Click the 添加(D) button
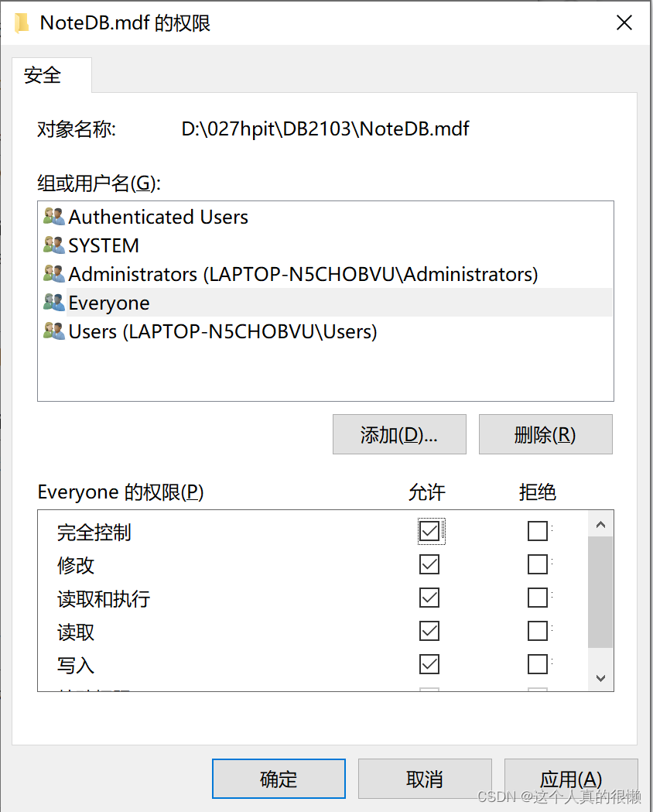This screenshot has height=812, width=653. (399, 434)
